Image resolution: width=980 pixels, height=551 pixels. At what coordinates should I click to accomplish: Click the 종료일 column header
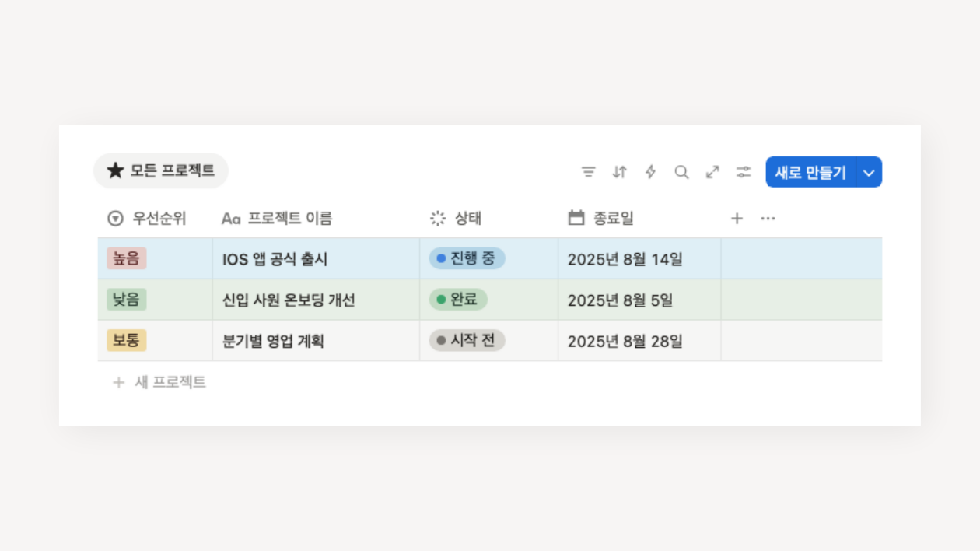[x=601, y=219]
